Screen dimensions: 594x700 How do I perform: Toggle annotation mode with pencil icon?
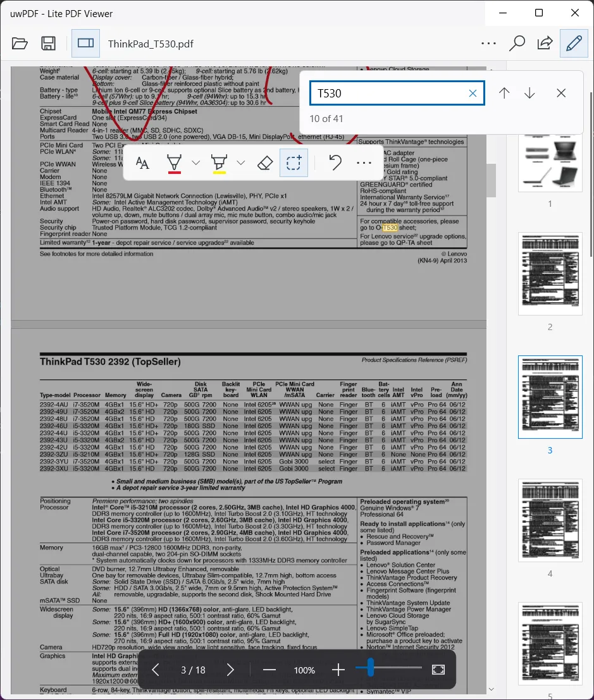click(574, 43)
